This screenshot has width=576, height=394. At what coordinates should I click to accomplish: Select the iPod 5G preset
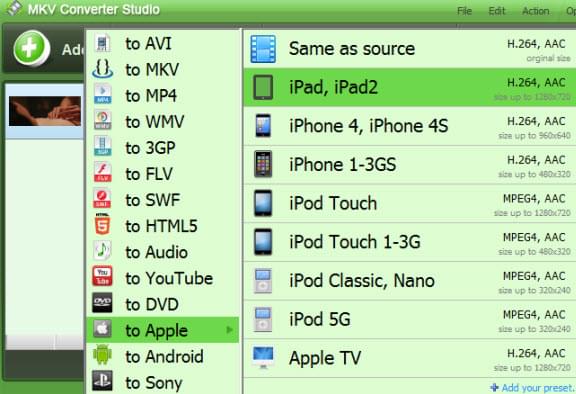click(410, 319)
